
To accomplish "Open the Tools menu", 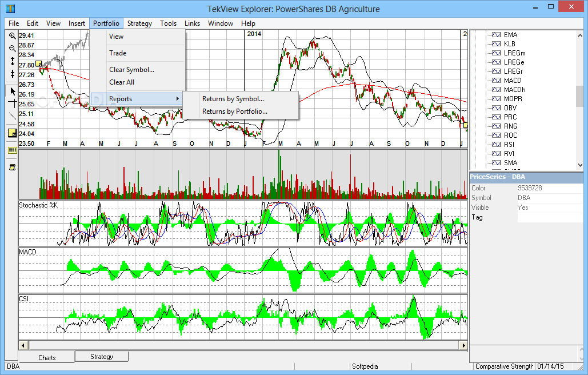I will click(x=168, y=23).
